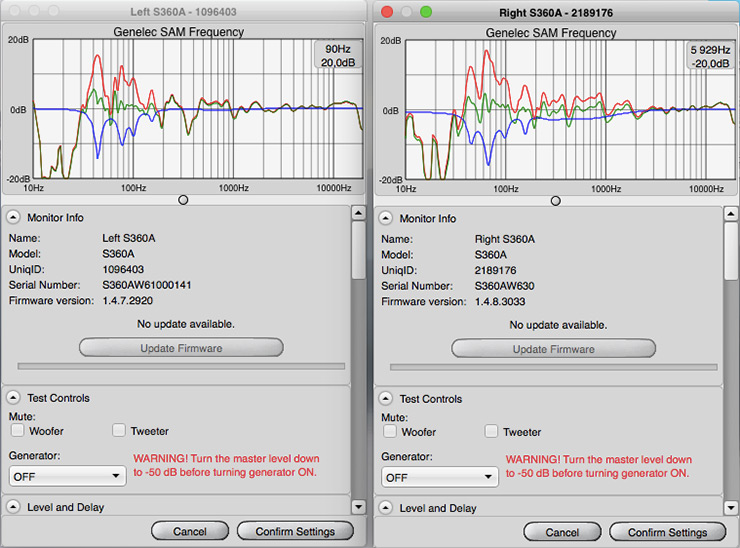Click firmware progress bar in Left S360A window

(181, 366)
